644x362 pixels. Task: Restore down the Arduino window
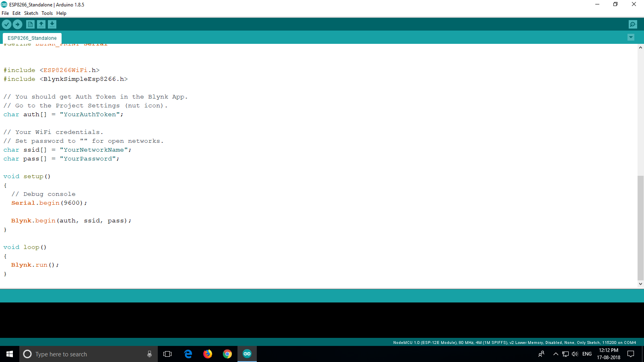[x=615, y=4]
